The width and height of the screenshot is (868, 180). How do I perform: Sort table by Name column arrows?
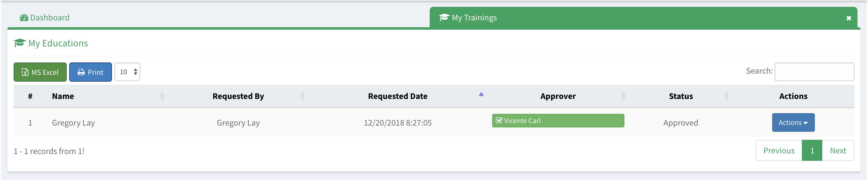162,96
